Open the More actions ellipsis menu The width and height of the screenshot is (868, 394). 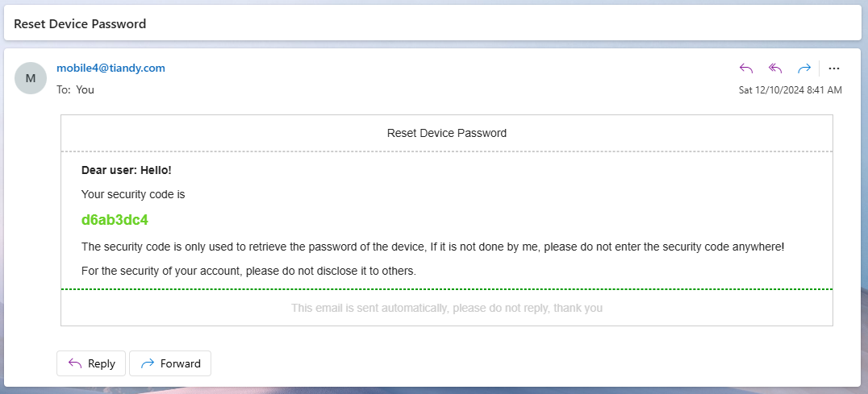pos(834,68)
